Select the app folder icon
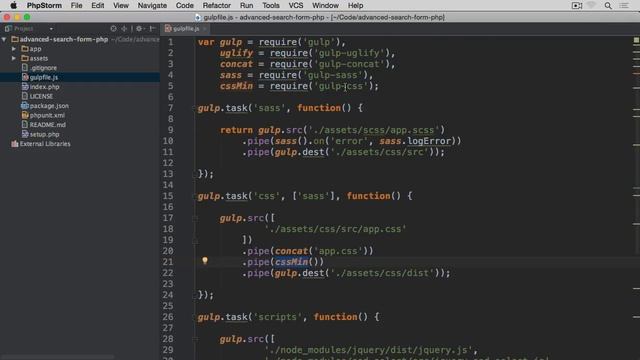 coord(25,49)
